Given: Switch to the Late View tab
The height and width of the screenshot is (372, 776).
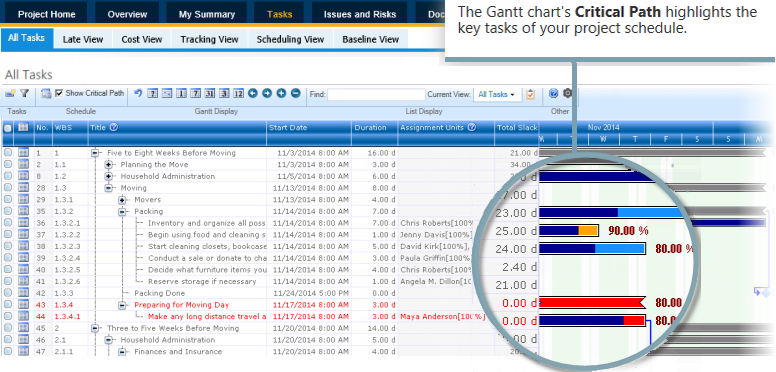Looking at the screenshot, I should (x=83, y=40).
